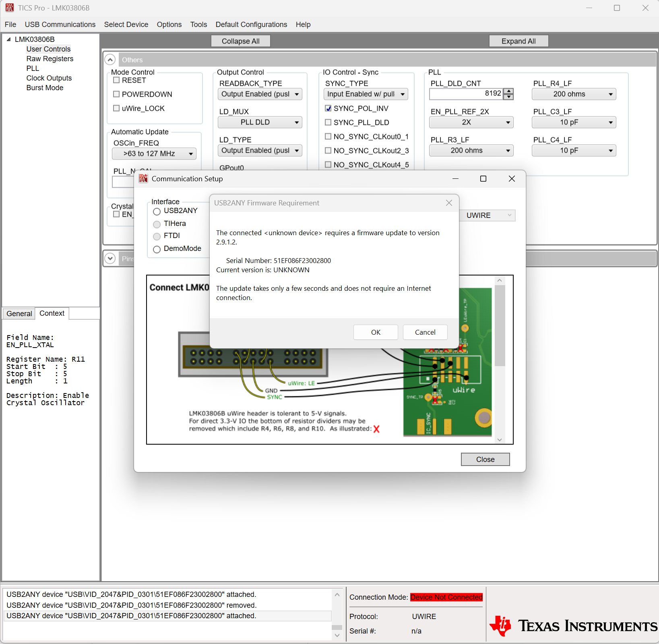This screenshot has width=659, height=644.
Task: Switch to the Context tab
Action: click(x=52, y=313)
